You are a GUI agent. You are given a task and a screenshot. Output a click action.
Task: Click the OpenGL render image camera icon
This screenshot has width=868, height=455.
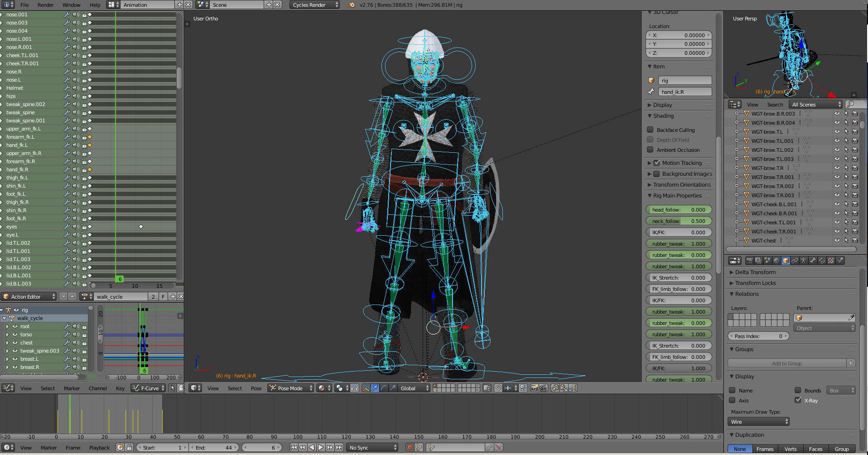[x=535, y=388]
